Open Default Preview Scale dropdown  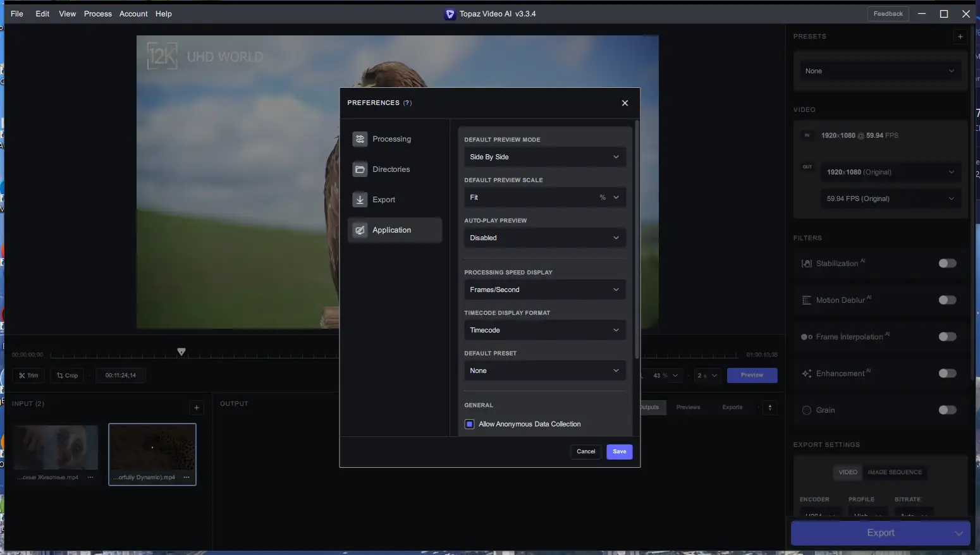[545, 197]
